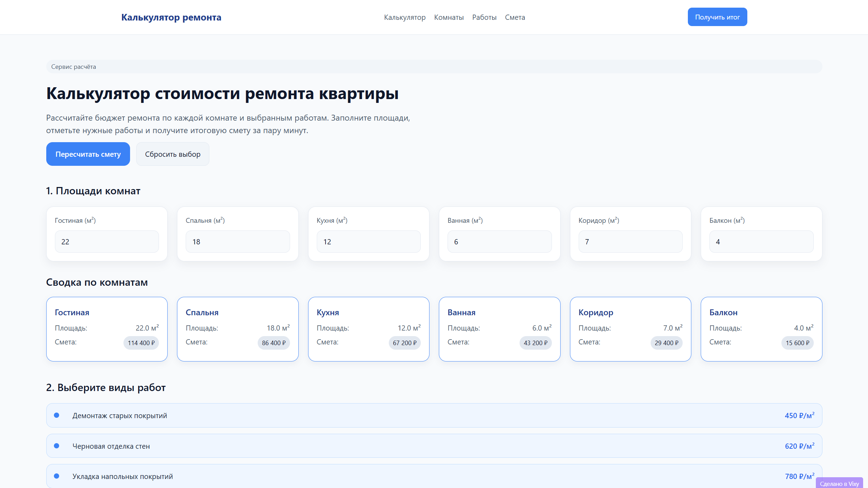Select the Коридор area input field
The height and width of the screenshot is (488, 868).
point(630,241)
